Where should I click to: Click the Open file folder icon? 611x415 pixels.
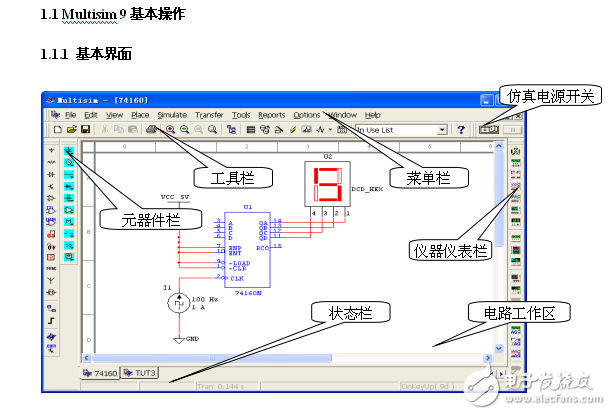[71, 130]
